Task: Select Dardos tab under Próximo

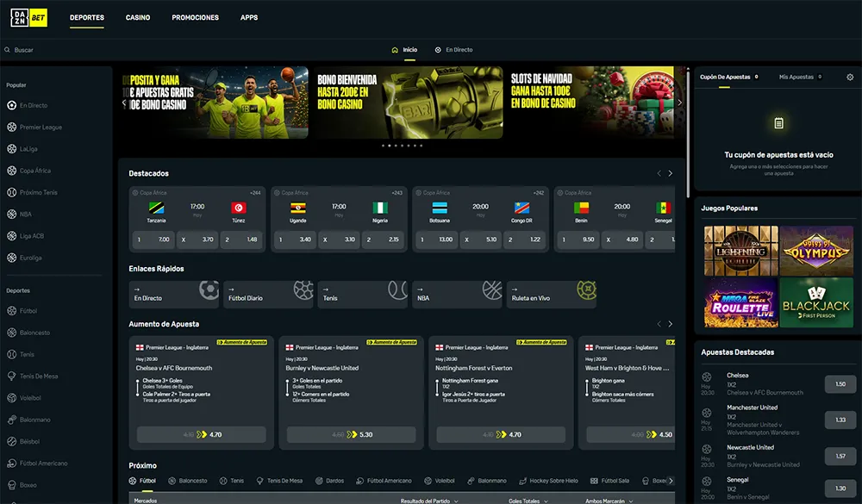Action: tap(329, 481)
